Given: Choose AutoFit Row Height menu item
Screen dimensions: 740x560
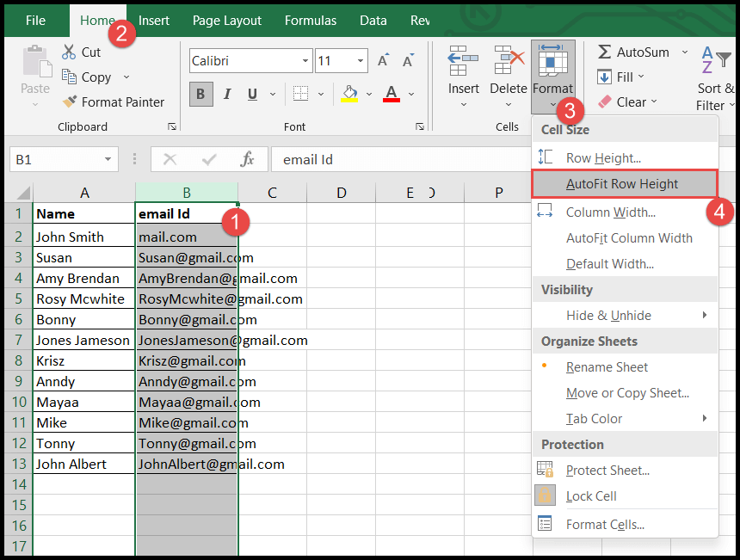Looking at the screenshot, I should (x=625, y=183).
